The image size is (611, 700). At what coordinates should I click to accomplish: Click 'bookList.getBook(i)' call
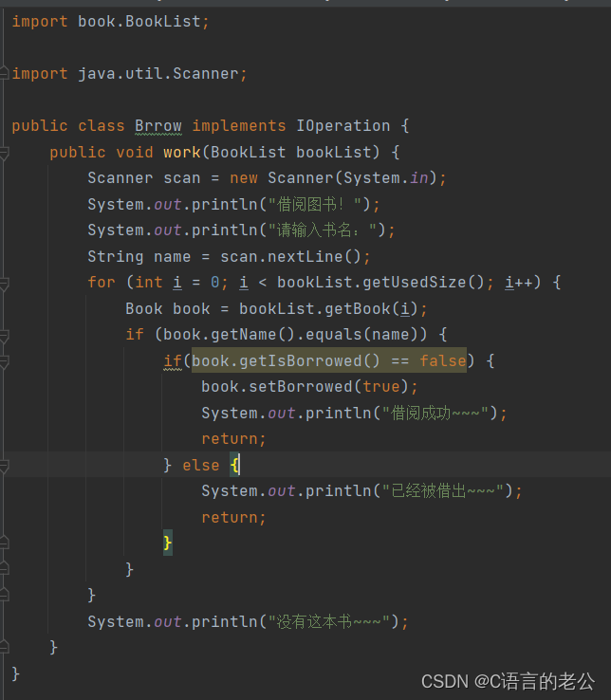328,309
